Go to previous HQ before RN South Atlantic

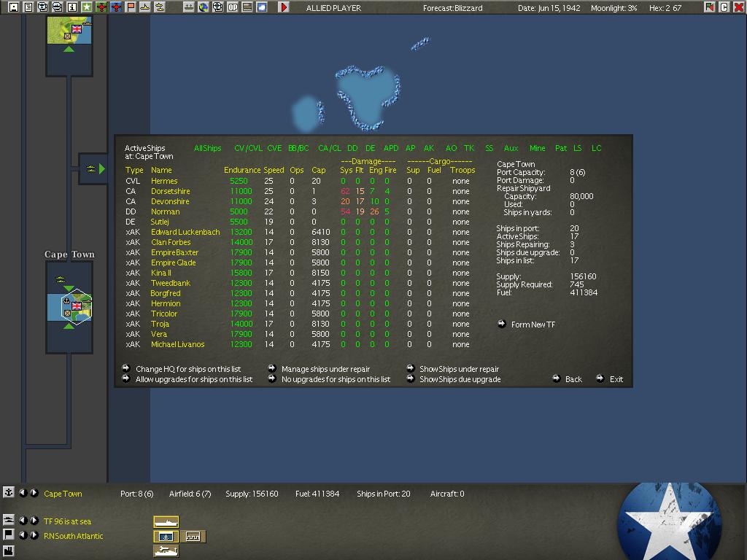click(23, 534)
